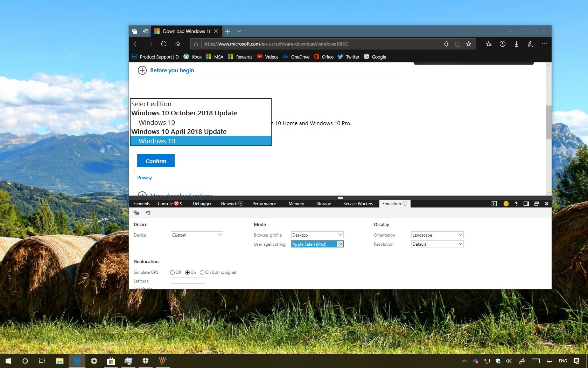
Task: Open a new tab with plus icon
Action: [227, 31]
